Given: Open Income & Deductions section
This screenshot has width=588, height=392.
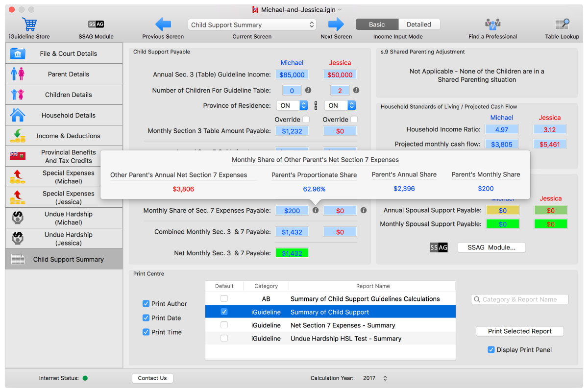Looking at the screenshot, I should [x=64, y=136].
